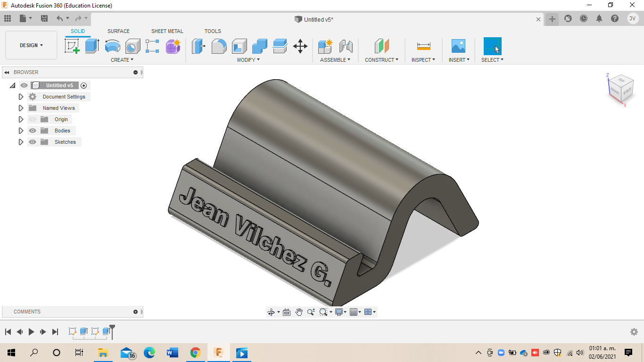
Task: Select the Fillet tool
Action: coord(219,46)
